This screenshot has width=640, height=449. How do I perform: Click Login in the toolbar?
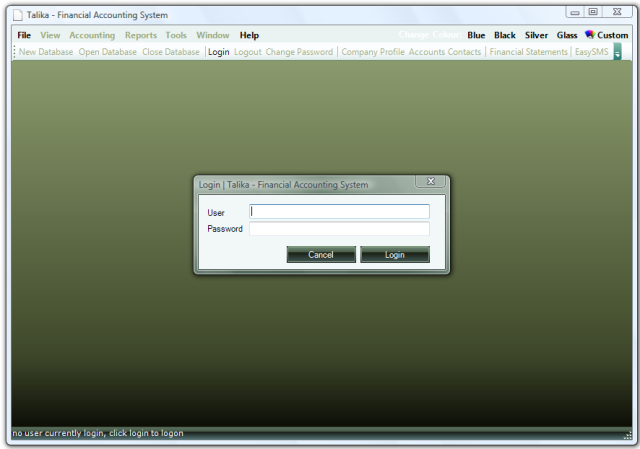(218, 52)
